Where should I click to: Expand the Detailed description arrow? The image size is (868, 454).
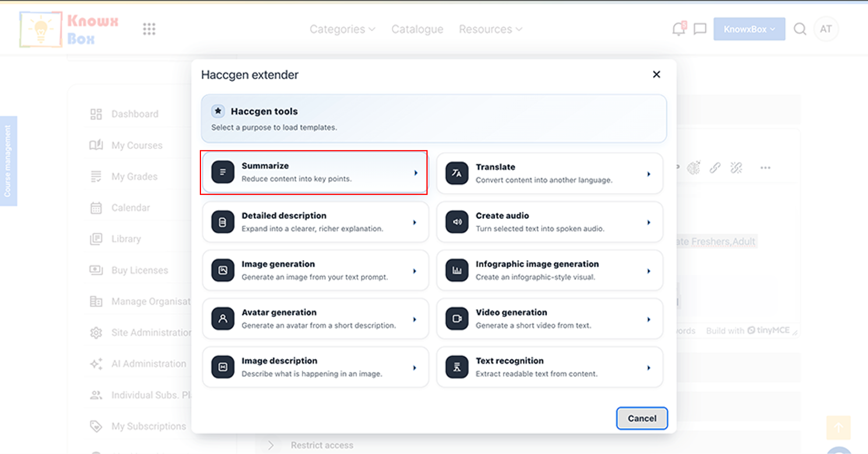(414, 222)
